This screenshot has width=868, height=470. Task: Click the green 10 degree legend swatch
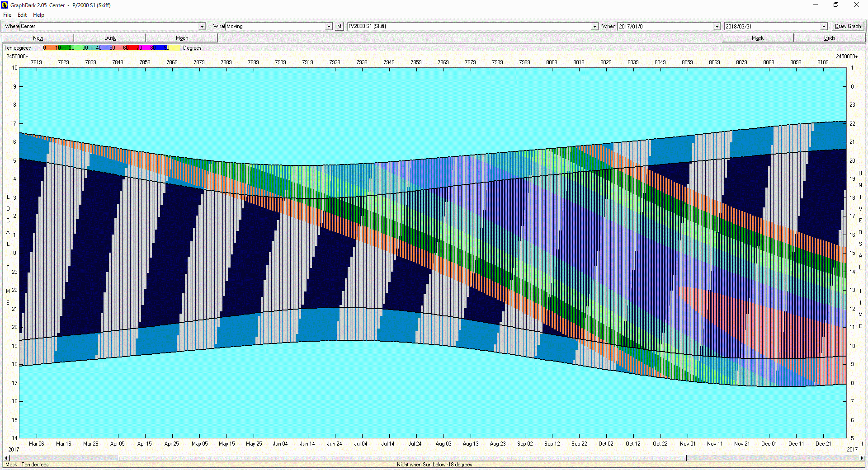(64, 48)
